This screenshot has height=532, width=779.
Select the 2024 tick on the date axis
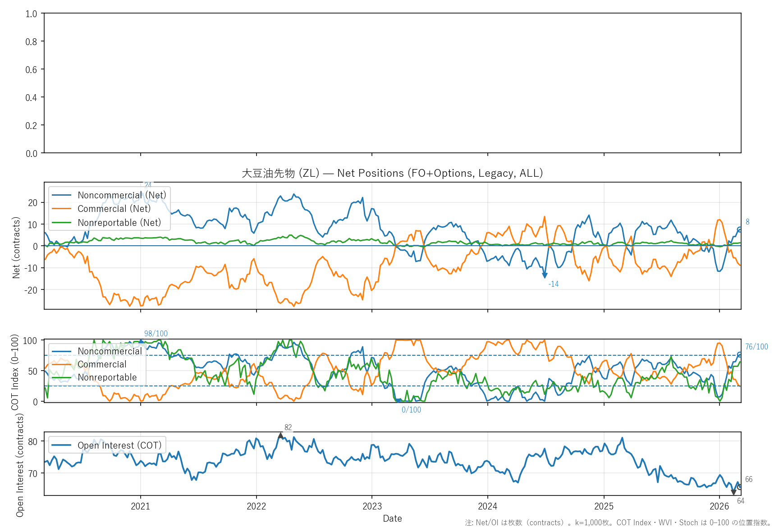[x=487, y=506]
